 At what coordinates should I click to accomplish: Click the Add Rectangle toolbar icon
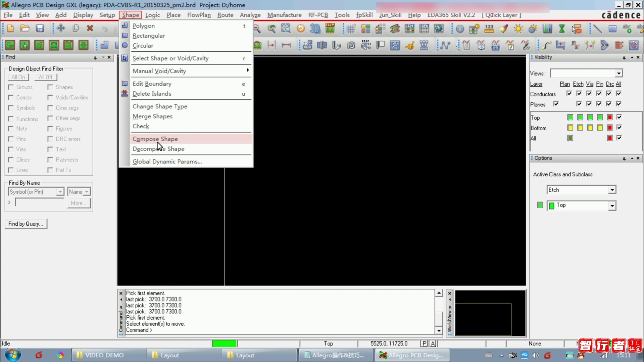[x=612, y=29]
